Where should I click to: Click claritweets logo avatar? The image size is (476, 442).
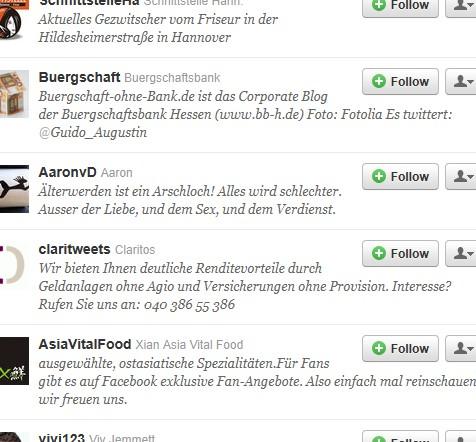13,265
